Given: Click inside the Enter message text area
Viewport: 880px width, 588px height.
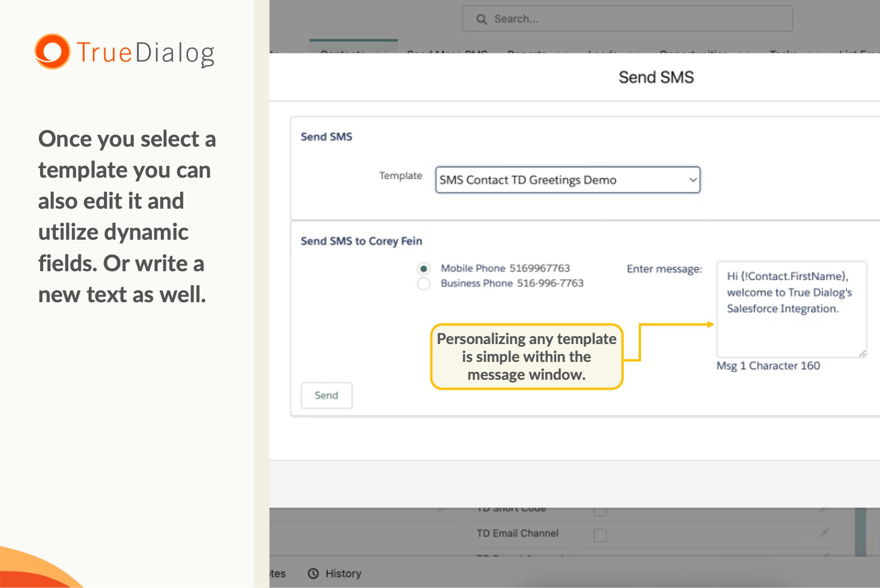Looking at the screenshot, I should tap(791, 329).
